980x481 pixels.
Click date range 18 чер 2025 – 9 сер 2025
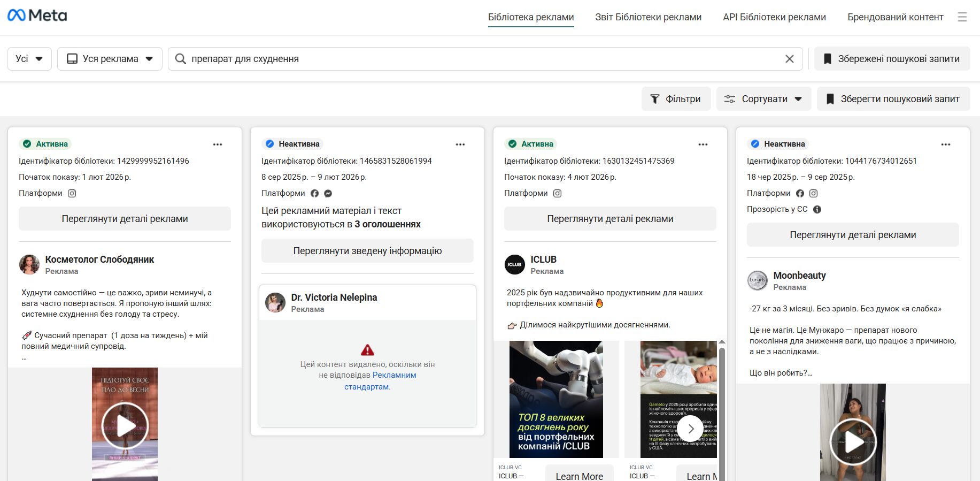[800, 177]
